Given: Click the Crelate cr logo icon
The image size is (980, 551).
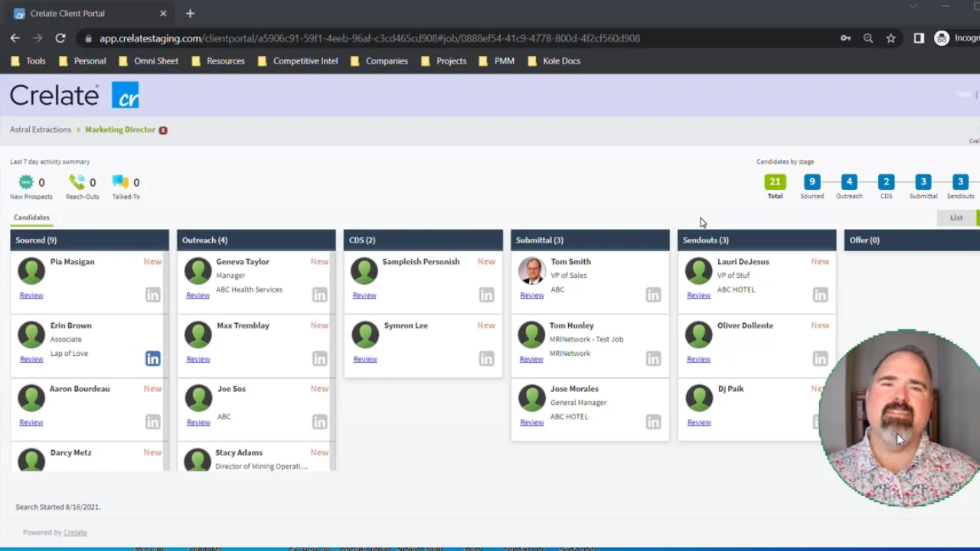Looking at the screenshot, I should 126,95.
